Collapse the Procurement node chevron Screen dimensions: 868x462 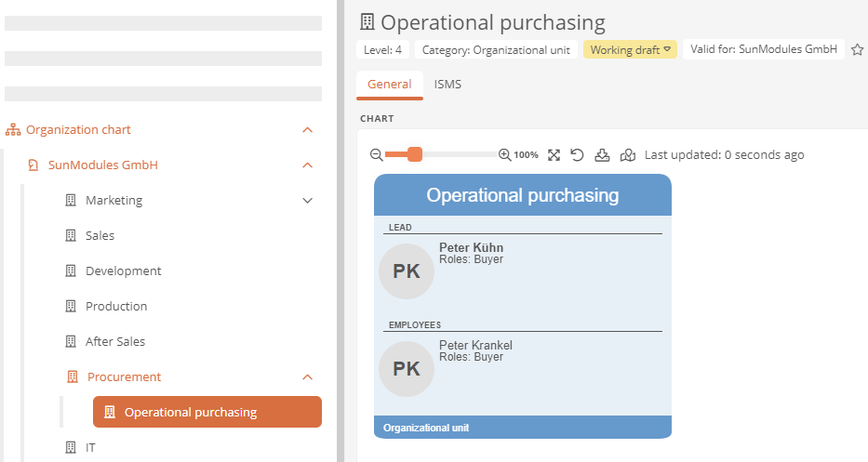tap(308, 376)
